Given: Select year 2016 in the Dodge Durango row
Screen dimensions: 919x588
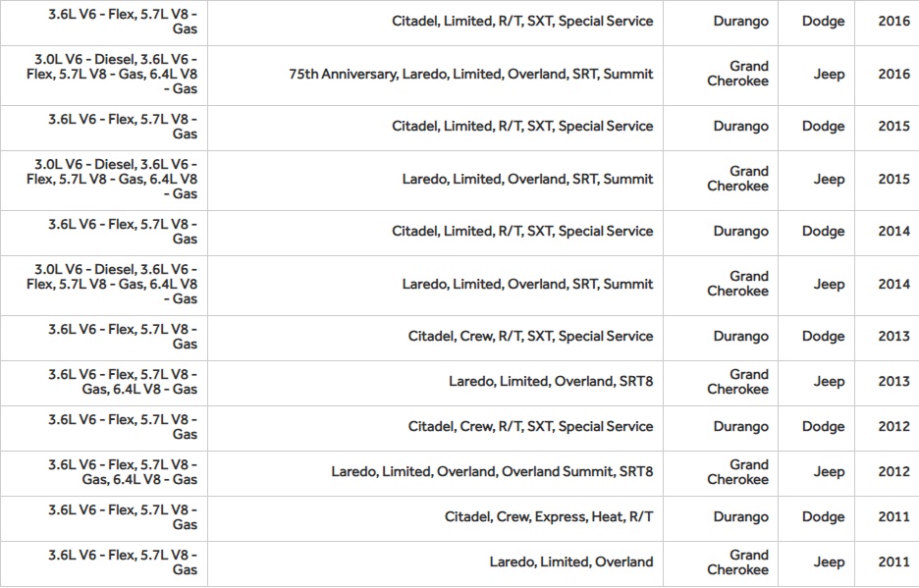Looking at the screenshot, I should click(893, 22).
